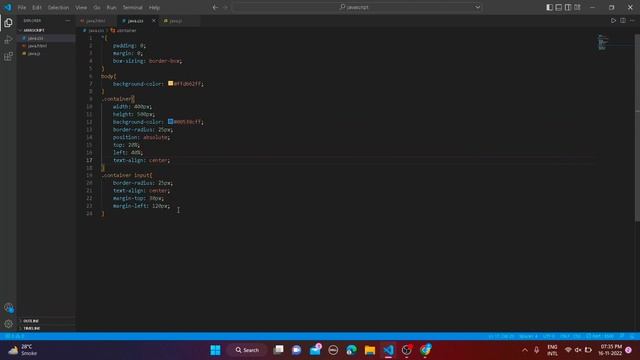The width and height of the screenshot is (640, 360).
Task: Open the Manage gear icon
Action: pyautogui.click(x=8, y=324)
